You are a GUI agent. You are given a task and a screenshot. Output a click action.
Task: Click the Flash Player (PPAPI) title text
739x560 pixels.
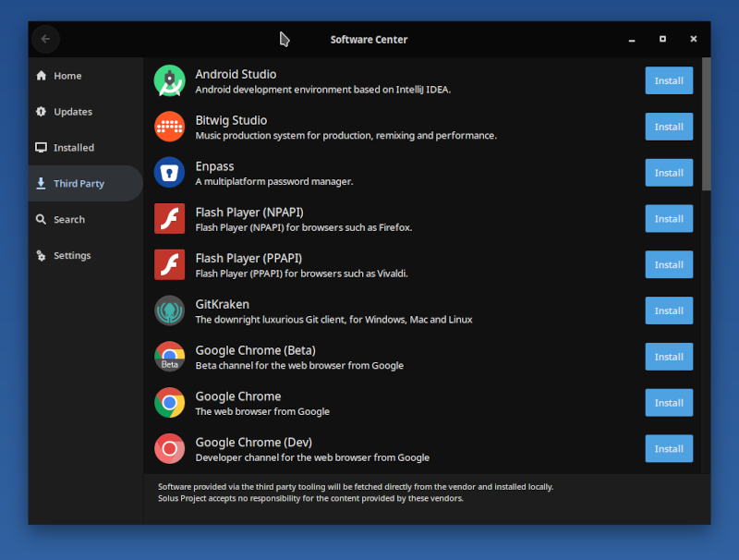coord(248,259)
